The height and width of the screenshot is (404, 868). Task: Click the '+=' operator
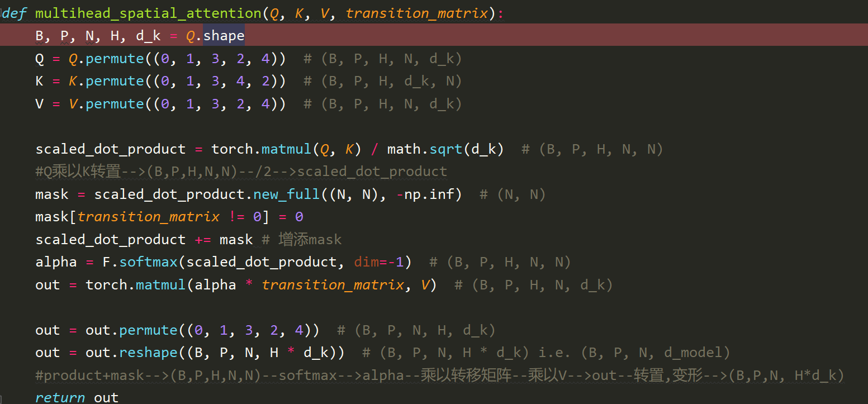203,240
